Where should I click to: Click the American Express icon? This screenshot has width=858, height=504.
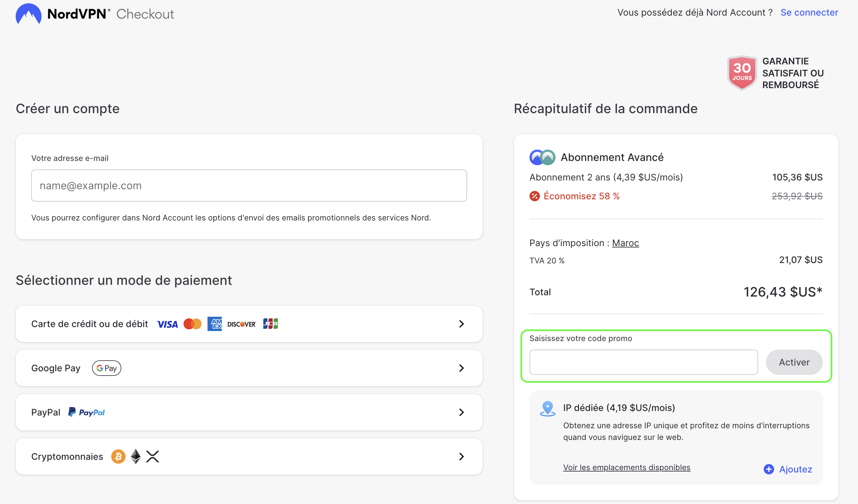tap(215, 324)
